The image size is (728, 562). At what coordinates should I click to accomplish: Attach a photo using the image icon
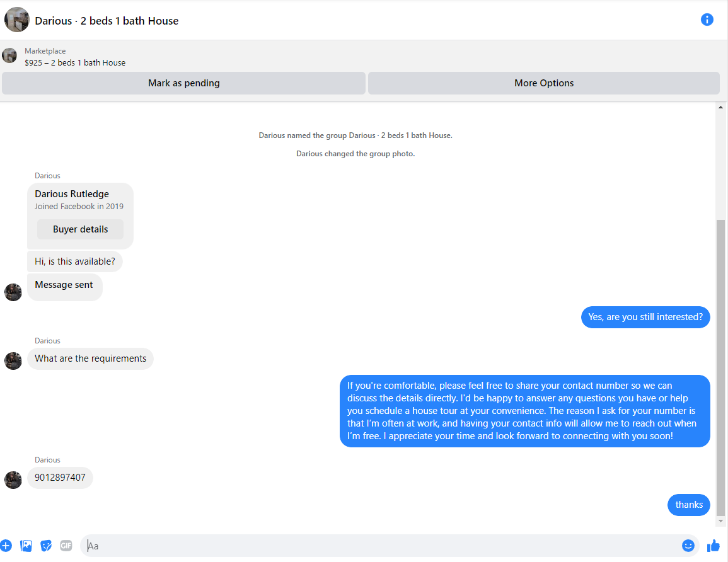(x=26, y=546)
